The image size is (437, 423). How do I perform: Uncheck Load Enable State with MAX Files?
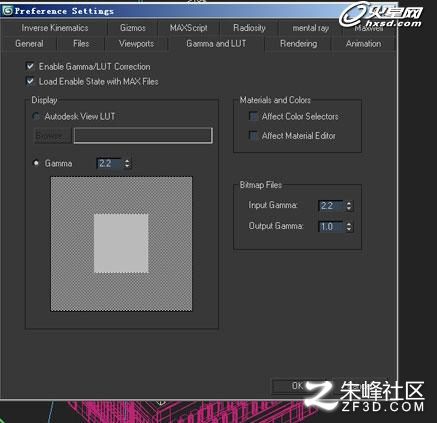coord(30,81)
